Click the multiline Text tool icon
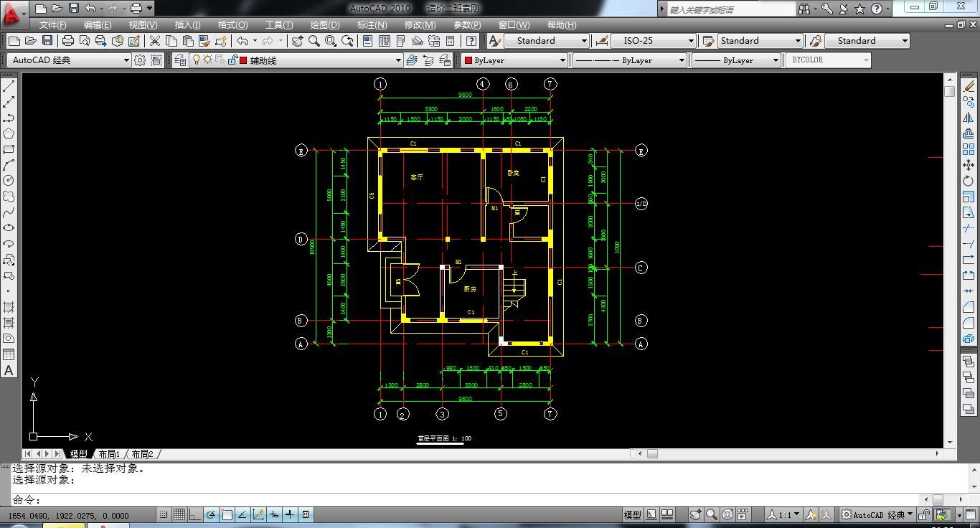The height and width of the screenshot is (528, 980). point(9,371)
